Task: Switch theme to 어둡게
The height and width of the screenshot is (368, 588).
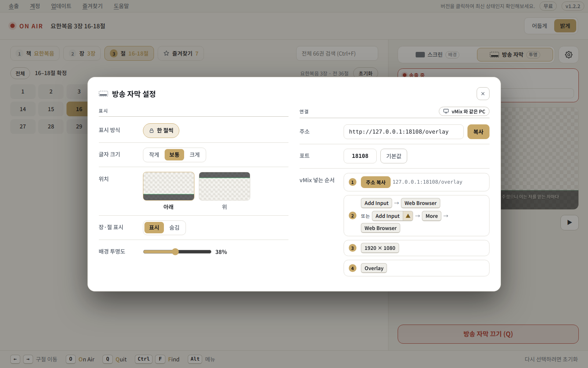Action: point(539,26)
